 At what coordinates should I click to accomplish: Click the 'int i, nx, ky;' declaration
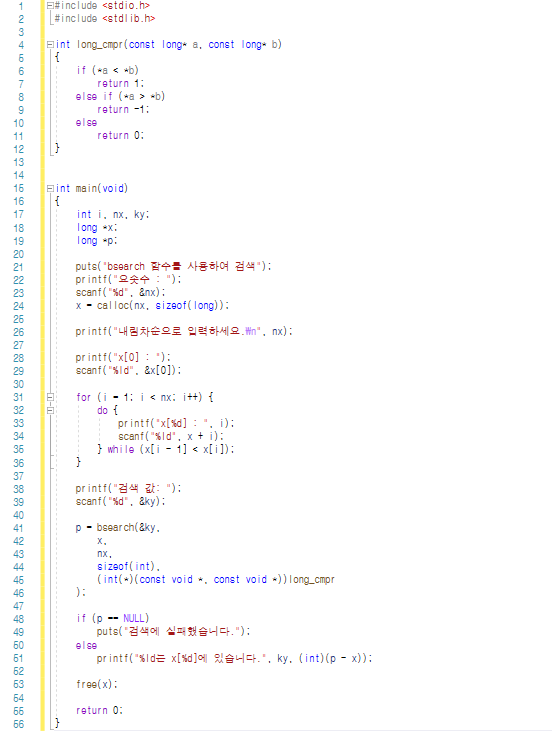tap(113, 214)
